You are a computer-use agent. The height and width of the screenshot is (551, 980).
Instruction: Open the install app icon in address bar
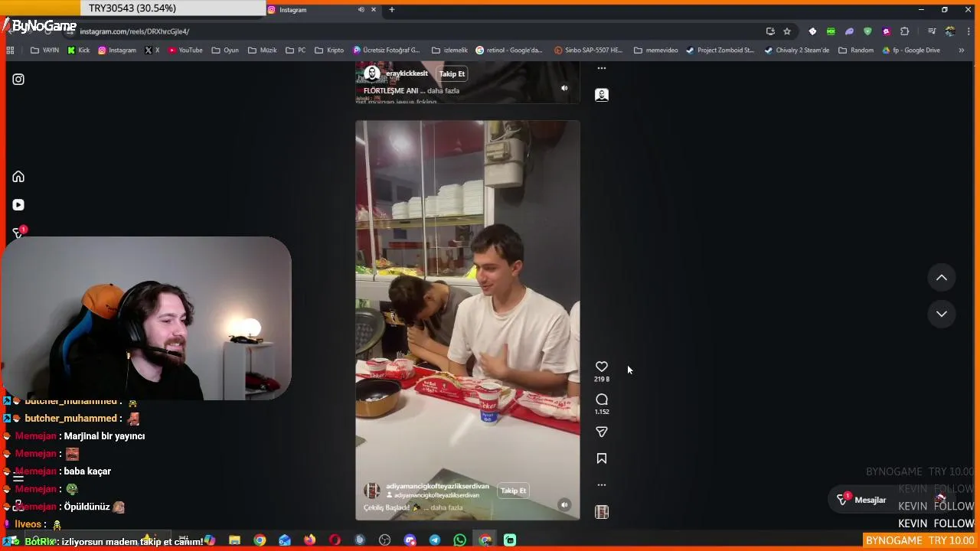770,31
